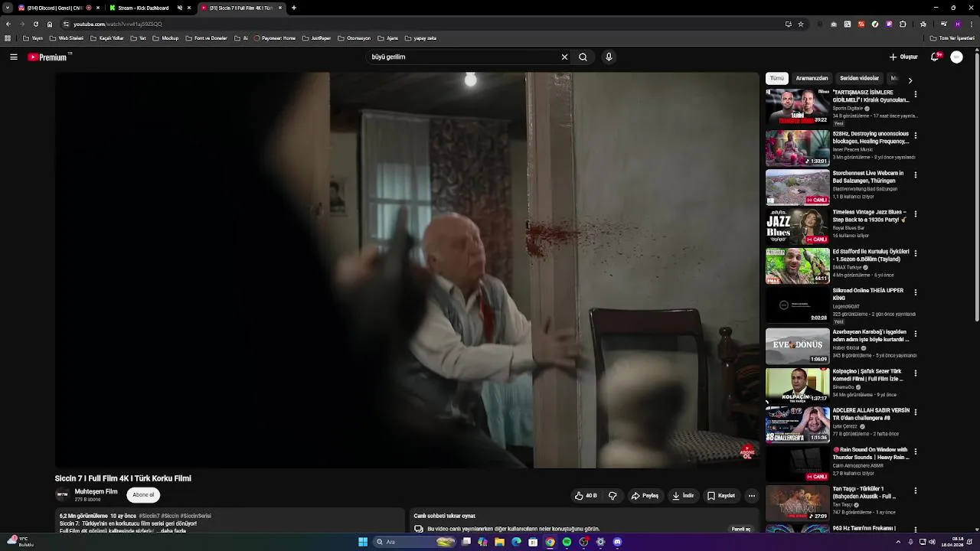Open options for Kolpaçino video
The image size is (980, 551).
pos(916,372)
